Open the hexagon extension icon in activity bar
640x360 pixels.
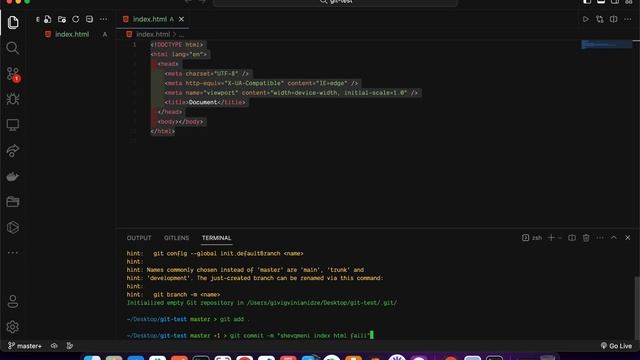tap(13, 227)
